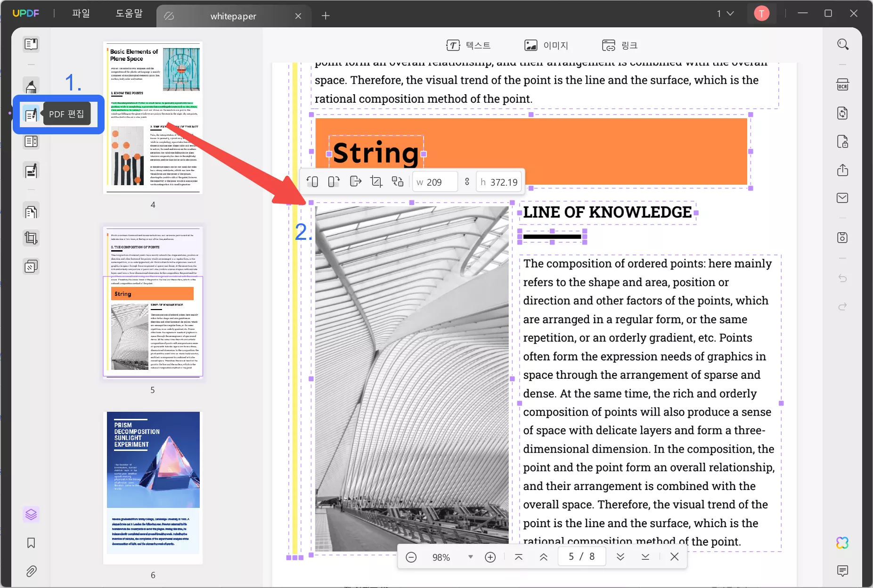Click the Save file icon

tap(842, 237)
